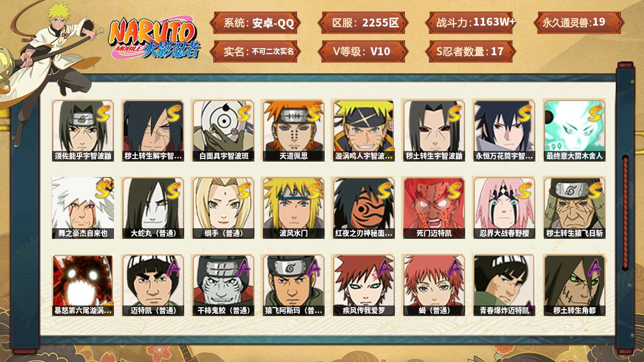Viewport: 644px width, 362px height.
Task: Click the red scroll bar on the right edge
Action: pos(625,212)
